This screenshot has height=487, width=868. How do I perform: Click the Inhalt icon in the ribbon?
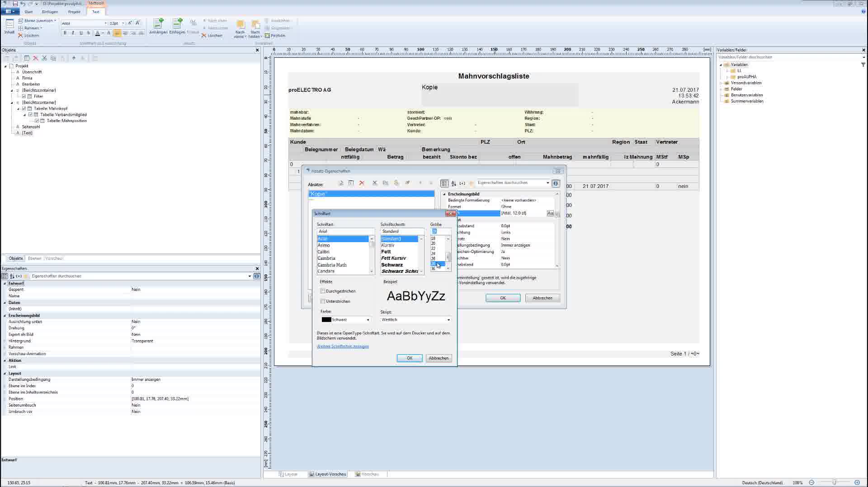[9, 26]
